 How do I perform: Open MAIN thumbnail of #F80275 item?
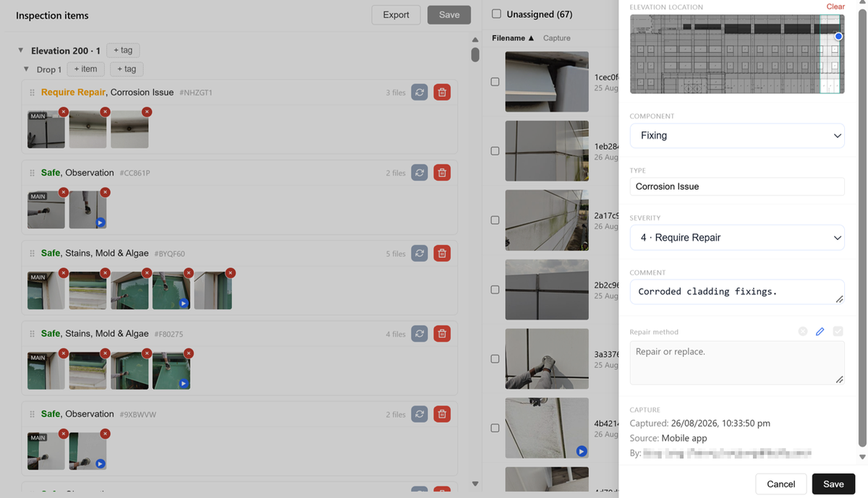click(x=46, y=371)
